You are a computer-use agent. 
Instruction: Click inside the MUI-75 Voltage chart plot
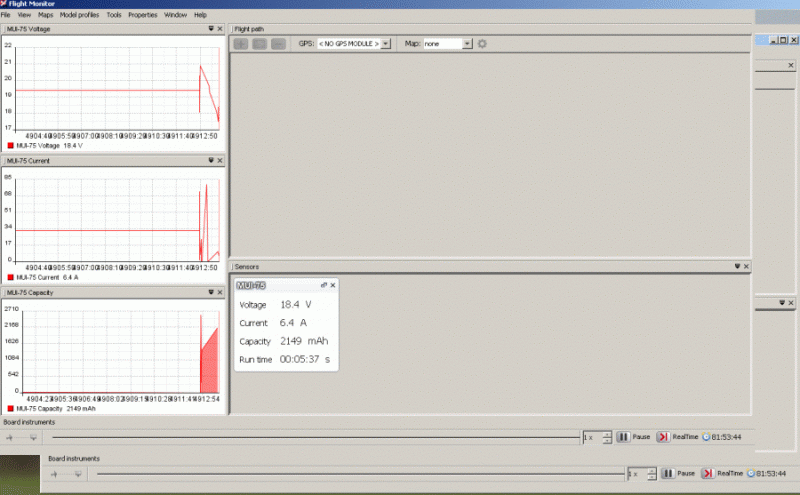(x=117, y=88)
